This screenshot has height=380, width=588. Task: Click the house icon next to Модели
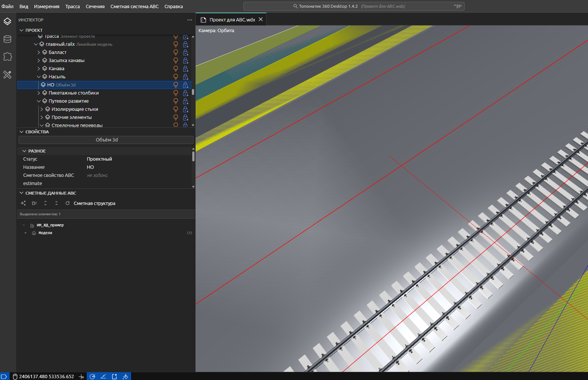[34, 233]
